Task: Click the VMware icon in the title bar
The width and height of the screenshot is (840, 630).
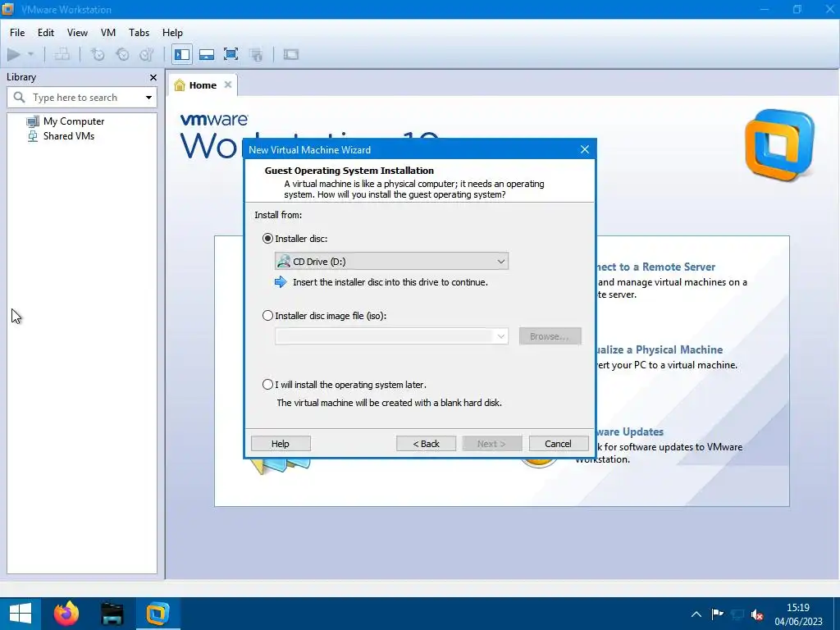Action: (x=8, y=9)
